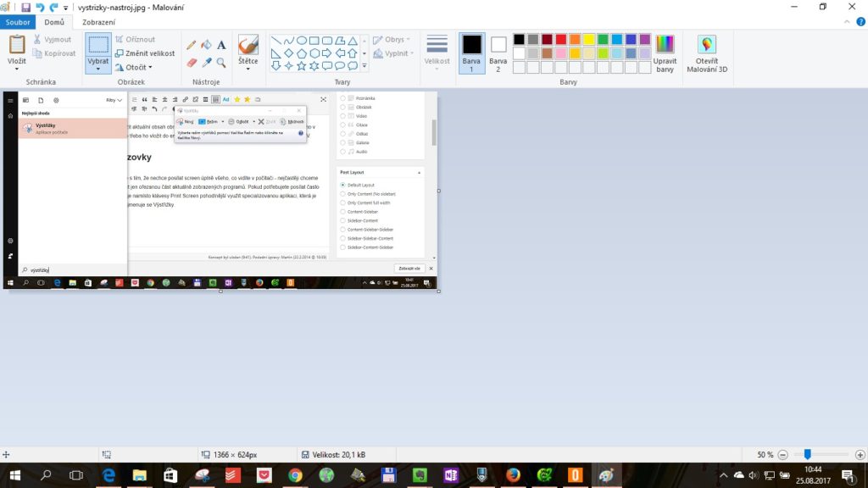The height and width of the screenshot is (488, 868).
Task: Redo action via title bar arrow
Action: [53, 7]
